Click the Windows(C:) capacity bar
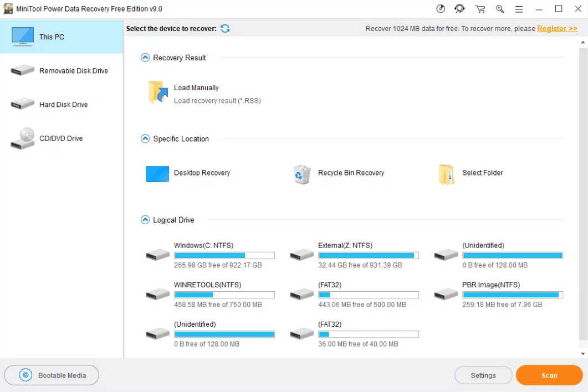 (x=224, y=255)
